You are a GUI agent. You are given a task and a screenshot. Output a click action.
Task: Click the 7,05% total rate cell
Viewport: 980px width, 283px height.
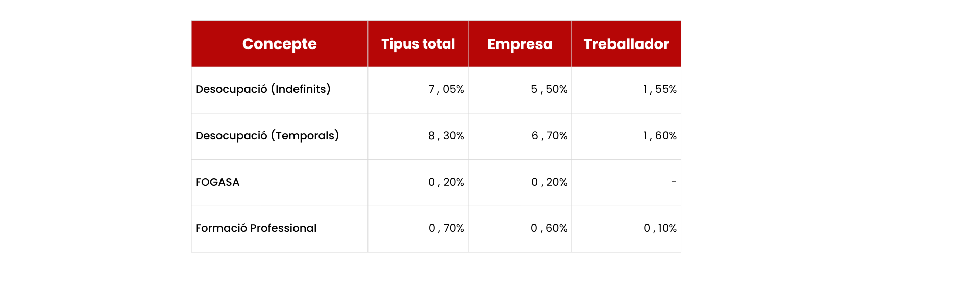tap(446, 89)
